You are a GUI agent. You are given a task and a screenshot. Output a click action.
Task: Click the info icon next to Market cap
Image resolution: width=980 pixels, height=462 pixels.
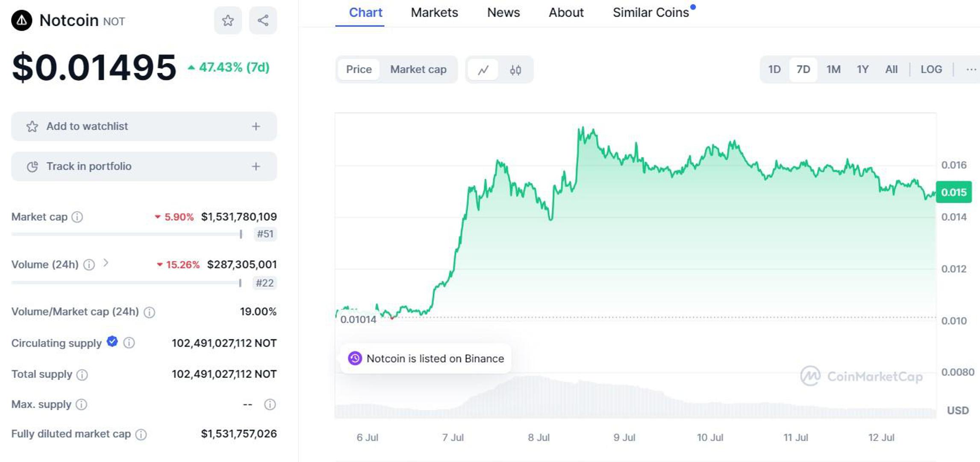coord(77,217)
